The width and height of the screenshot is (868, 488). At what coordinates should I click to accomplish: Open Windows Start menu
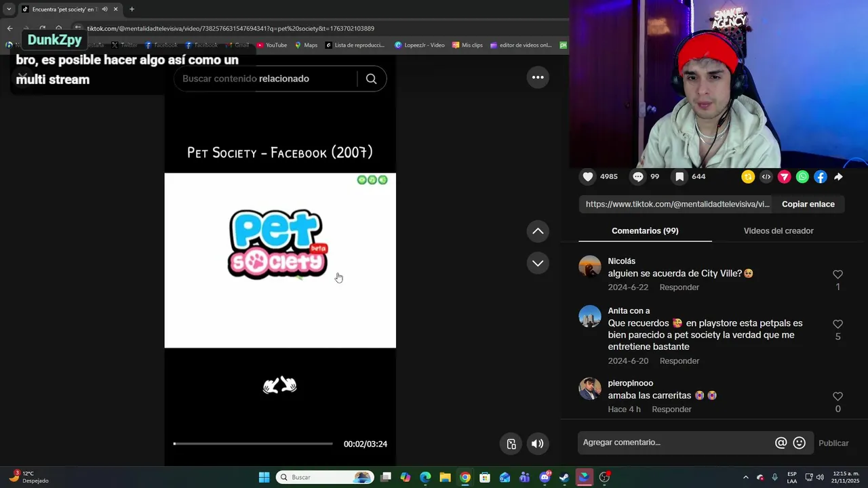(264, 477)
